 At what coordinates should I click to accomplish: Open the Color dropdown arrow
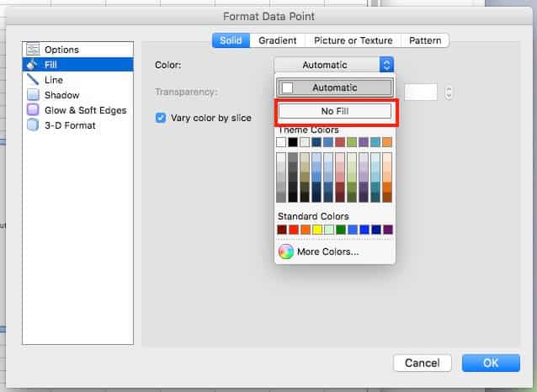386,65
